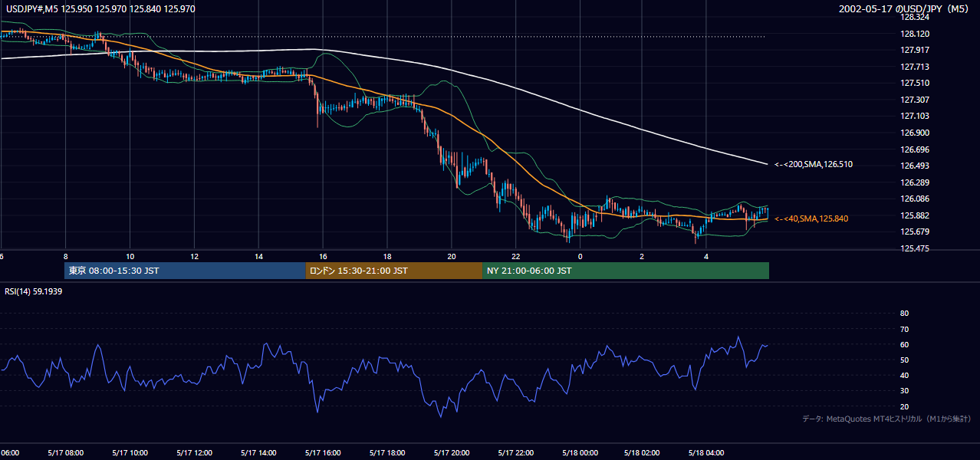Viewport: 980px width, 460px height.
Task: Click price axis value 126.900
Action: (915, 133)
